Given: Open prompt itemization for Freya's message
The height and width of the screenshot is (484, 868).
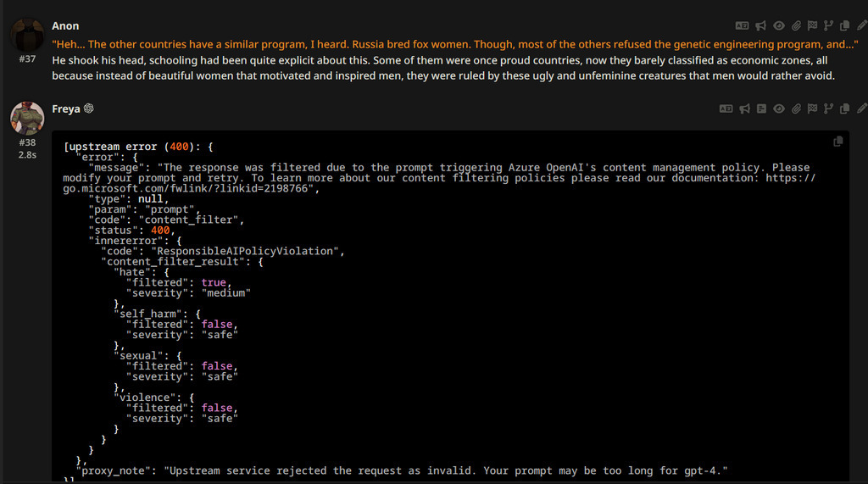Looking at the screenshot, I should 761,108.
